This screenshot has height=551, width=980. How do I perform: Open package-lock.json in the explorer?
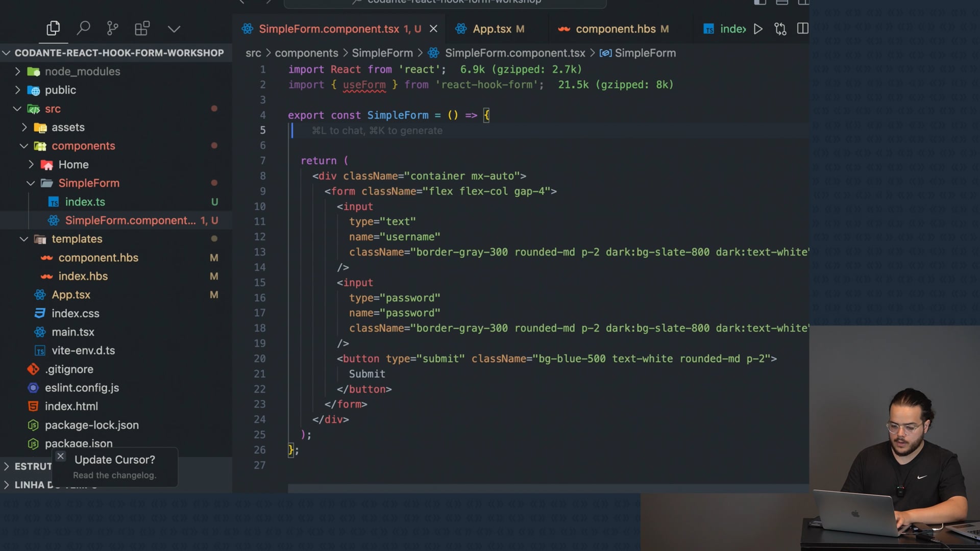91,425
